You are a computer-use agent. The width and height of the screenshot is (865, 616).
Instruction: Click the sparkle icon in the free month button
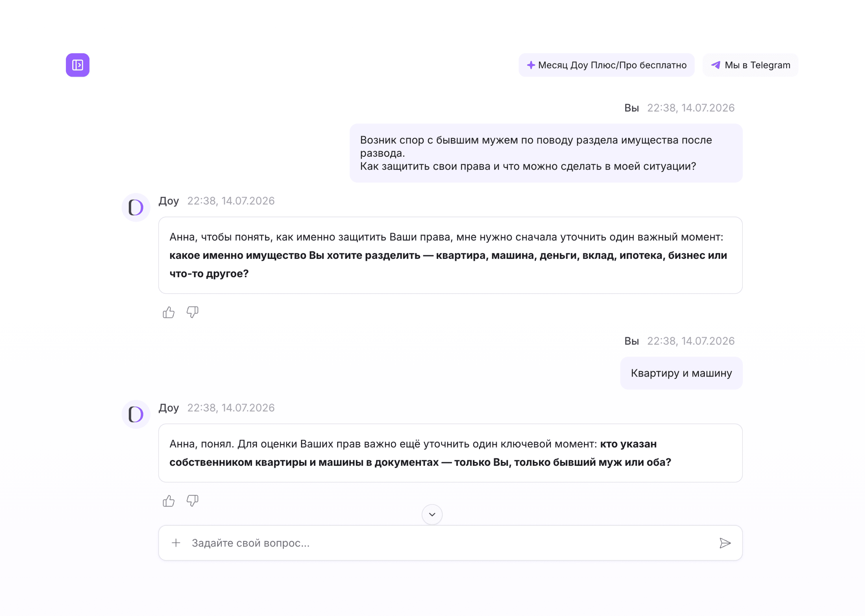[531, 65]
